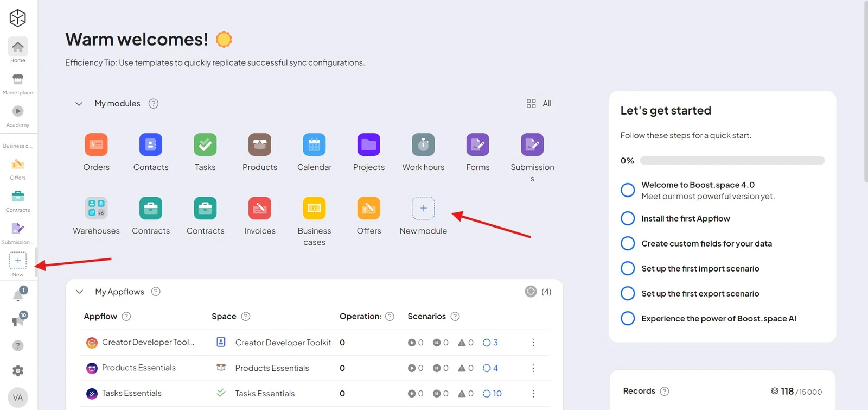Image resolution: width=868 pixels, height=410 pixels.
Task: Open the Work hours module icon
Action: [423, 144]
